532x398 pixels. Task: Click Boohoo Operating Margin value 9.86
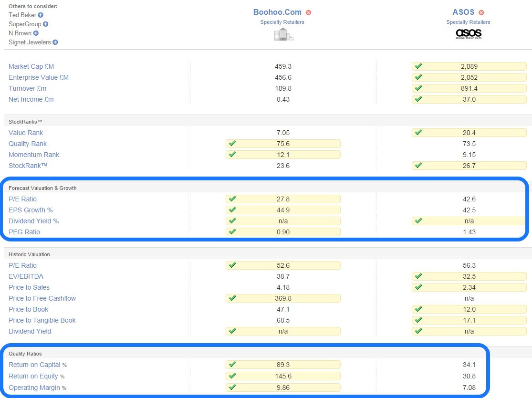(x=283, y=388)
